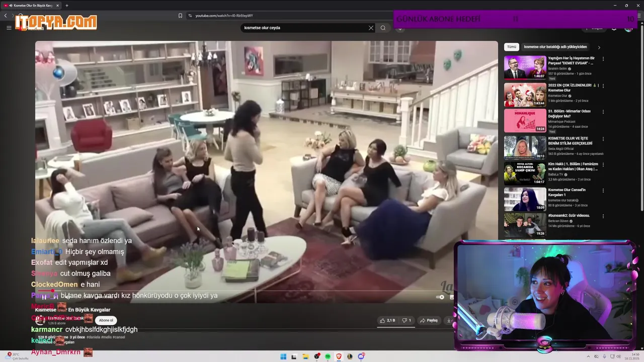Show hidden system tray icons
Image resolution: width=644 pixels, height=362 pixels.
point(589,356)
